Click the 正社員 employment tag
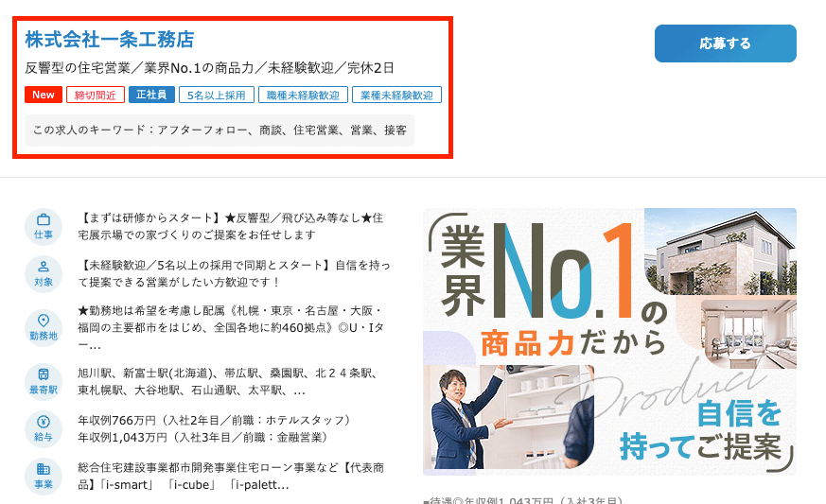Viewport: 826px width, 504px height. click(151, 95)
